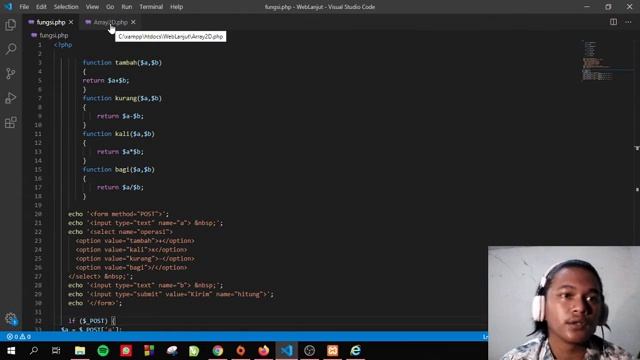Open the Terminal menu
The image size is (640, 360).
tap(151, 7)
